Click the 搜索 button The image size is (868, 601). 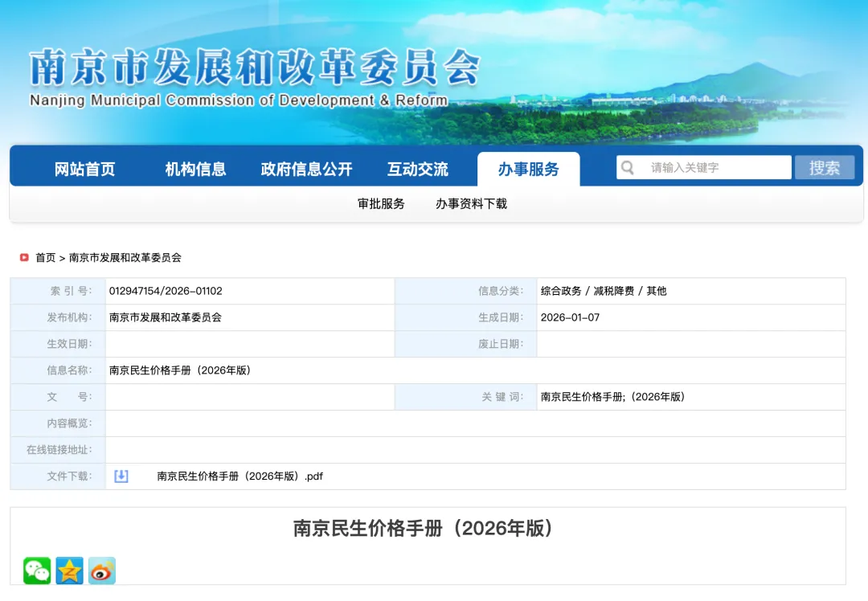(825, 168)
